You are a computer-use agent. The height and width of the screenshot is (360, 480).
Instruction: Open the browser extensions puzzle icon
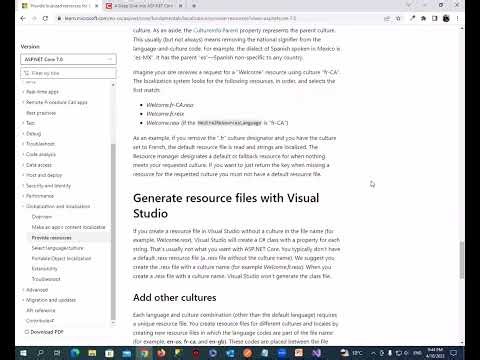(x=423, y=19)
